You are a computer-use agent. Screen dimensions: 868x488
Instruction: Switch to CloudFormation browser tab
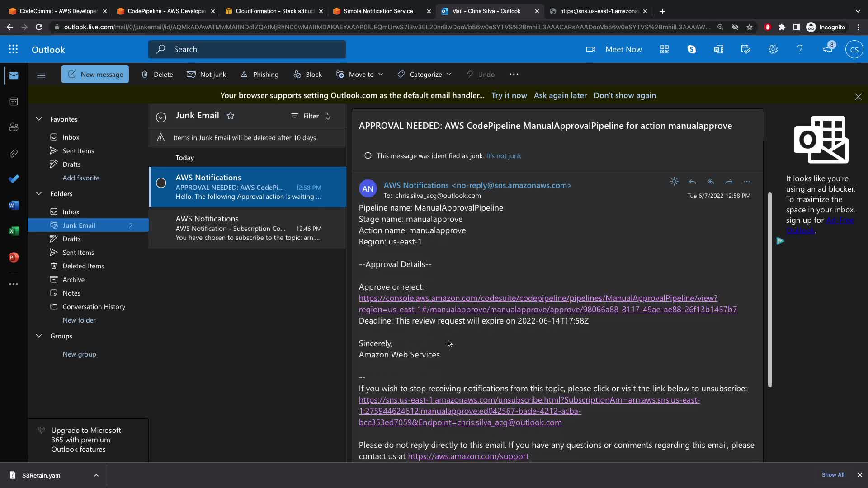pos(274,11)
